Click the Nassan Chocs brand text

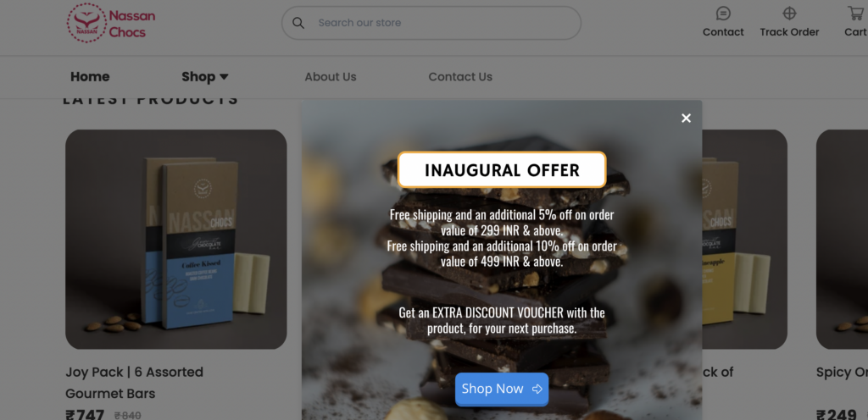pos(131,24)
